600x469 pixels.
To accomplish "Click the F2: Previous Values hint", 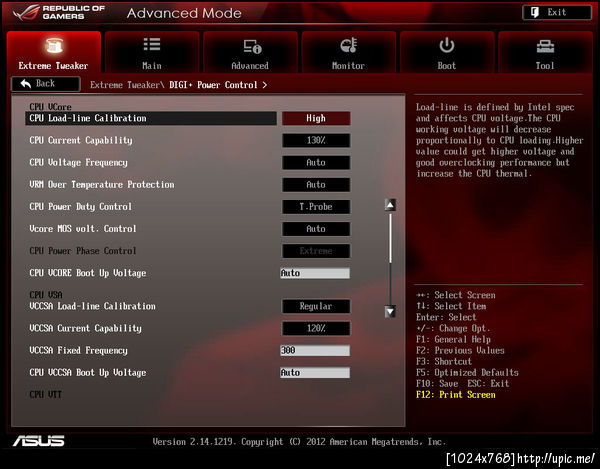I will tap(460, 350).
